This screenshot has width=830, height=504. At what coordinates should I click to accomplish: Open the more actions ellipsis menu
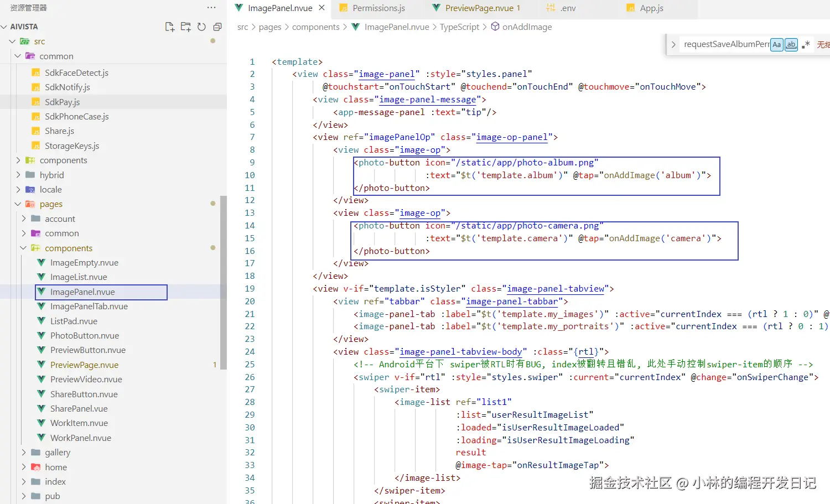point(211,7)
